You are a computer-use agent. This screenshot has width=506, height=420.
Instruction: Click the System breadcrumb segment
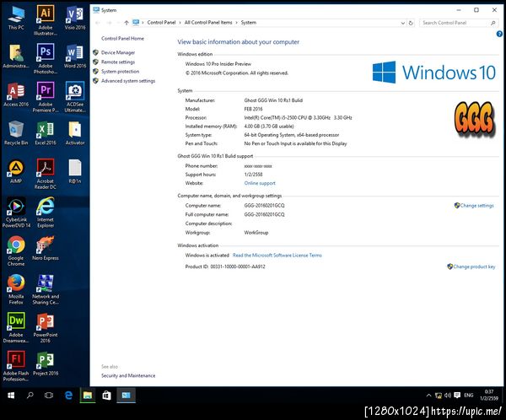click(249, 23)
